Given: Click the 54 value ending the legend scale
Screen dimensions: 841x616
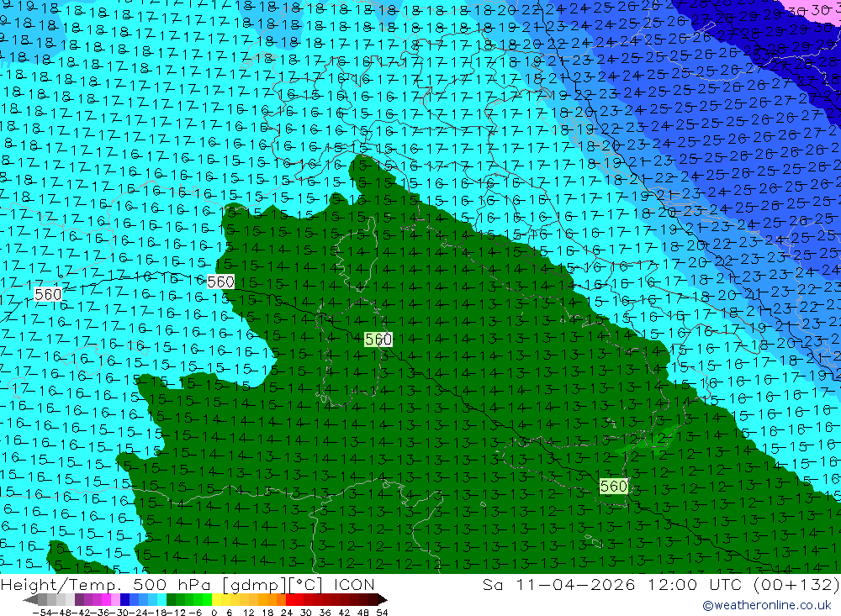Looking at the screenshot, I should pyautogui.click(x=382, y=613).
